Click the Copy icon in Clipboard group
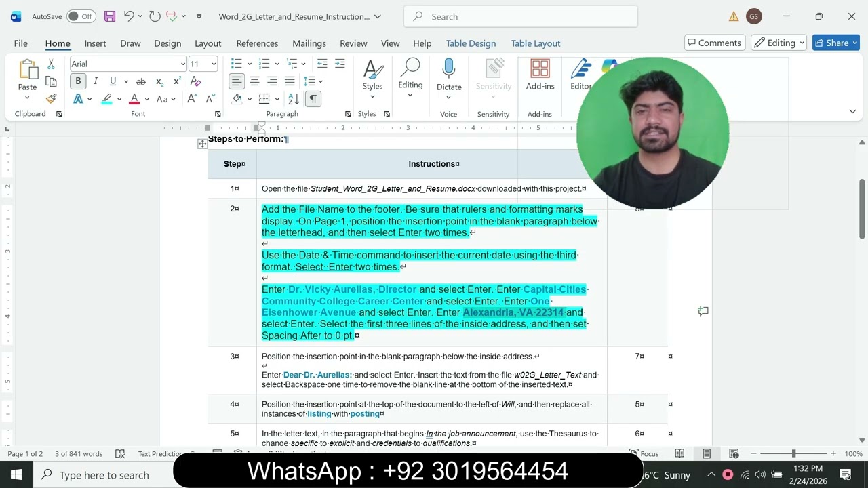 tap(51, 81)
